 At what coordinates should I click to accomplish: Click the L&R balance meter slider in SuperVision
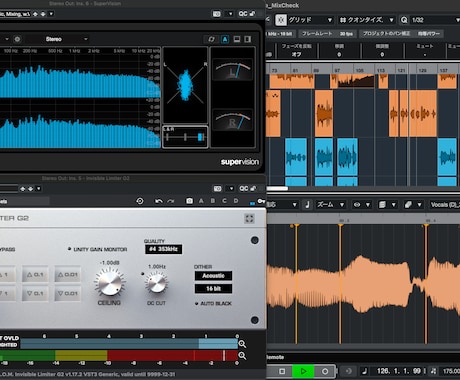[185, 137]
